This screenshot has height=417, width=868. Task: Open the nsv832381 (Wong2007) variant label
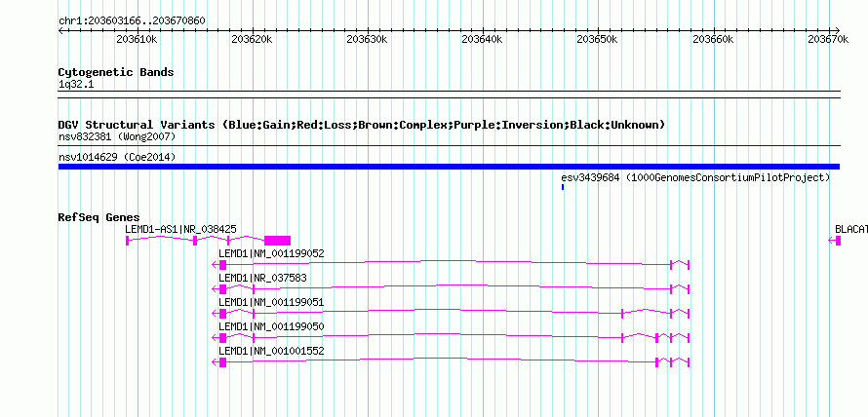(117, 136)
